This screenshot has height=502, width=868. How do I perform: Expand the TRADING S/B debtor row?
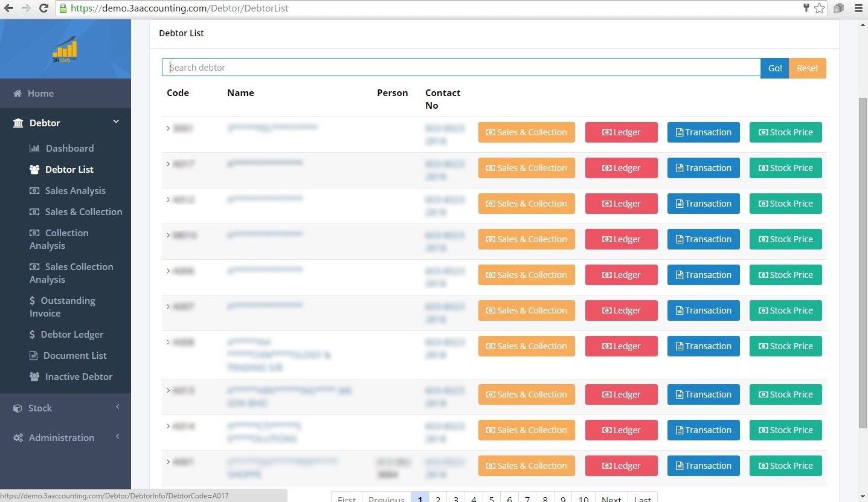(168, 342)
